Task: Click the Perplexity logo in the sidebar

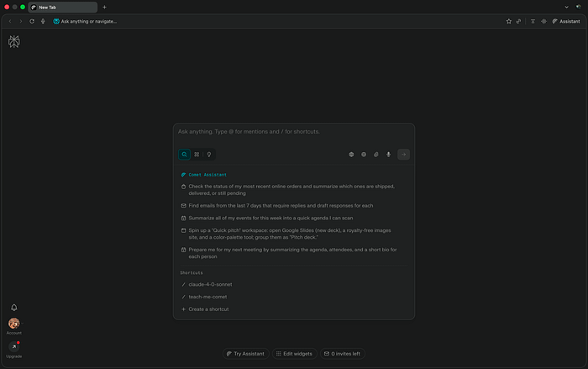Action: (x=13, y=41)
